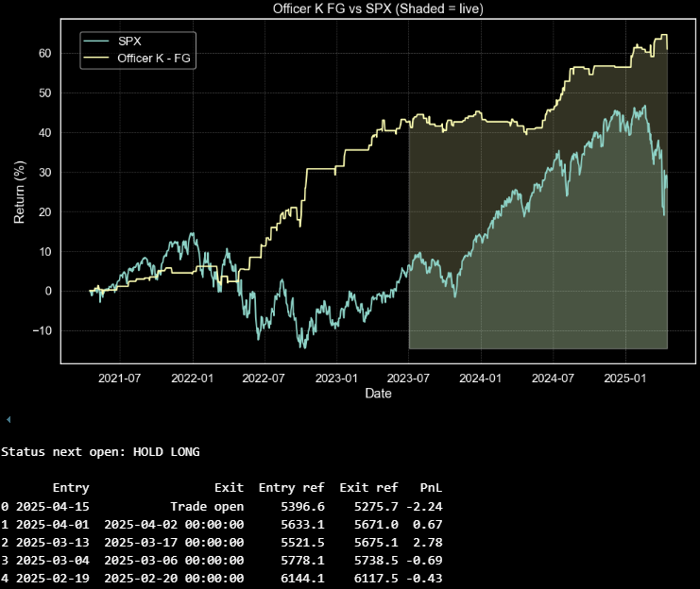This screenshot has height=589, width=700.
Task: Click the 'Entry ref' column header
Action: click(x=292, y=488)
